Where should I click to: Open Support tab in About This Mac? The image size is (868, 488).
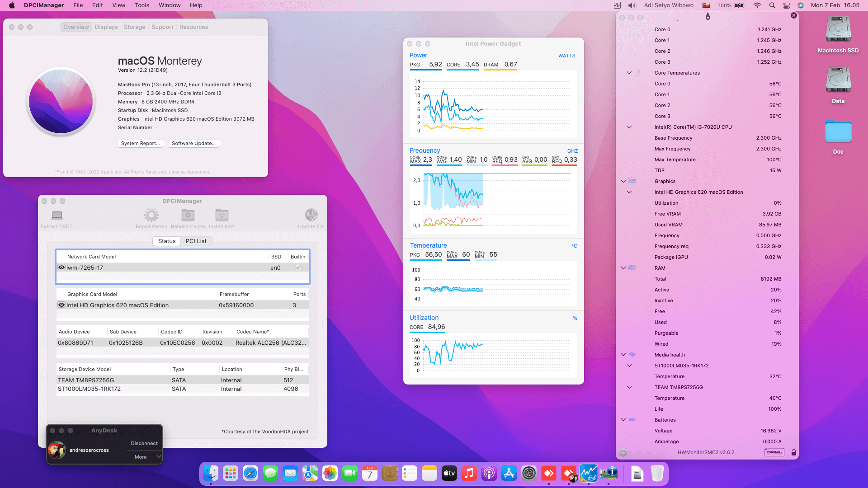coord(162,27)
